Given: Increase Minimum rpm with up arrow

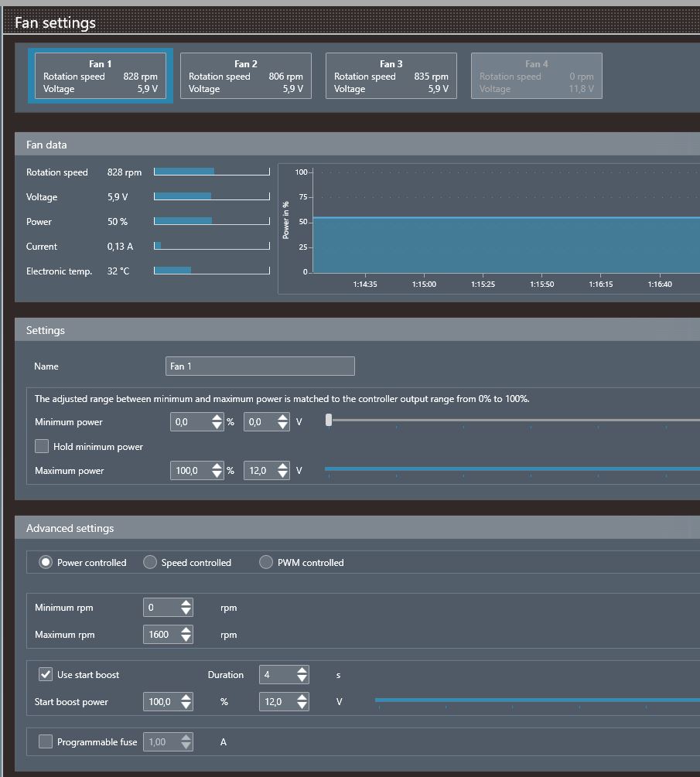Looking at the screenshot, I should click(186, 603).
